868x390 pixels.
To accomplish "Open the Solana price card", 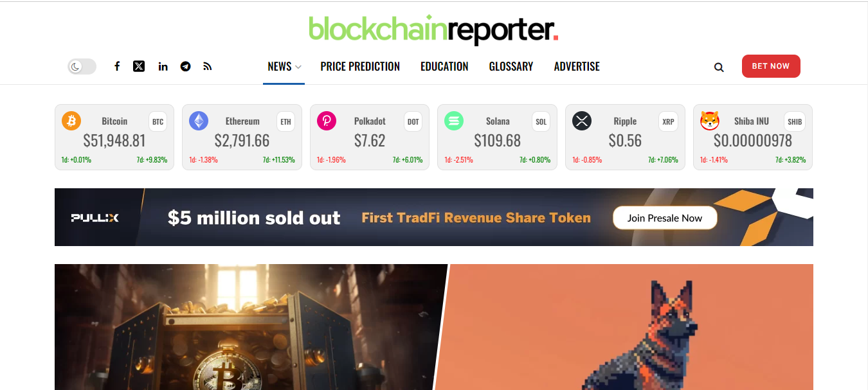I will click(x=497, y=137).
